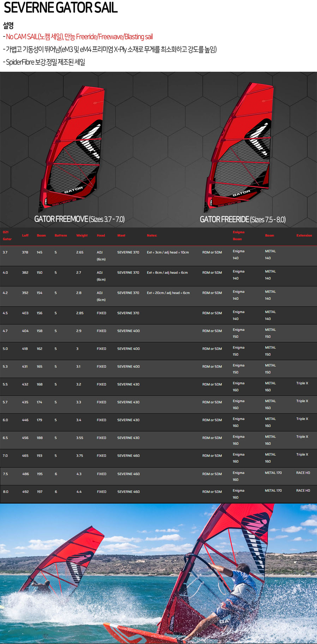Select the description line mentioning eM3 및 eM4 X-Ply
Image resolution: width=317 pixels, height=644 pixels.
[x=110, y=49]
